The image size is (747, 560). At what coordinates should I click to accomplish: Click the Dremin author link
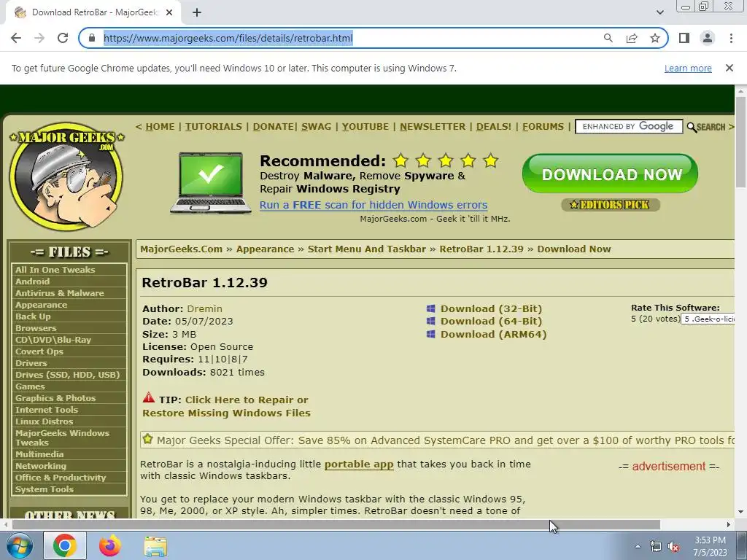[x=204, y=308]
